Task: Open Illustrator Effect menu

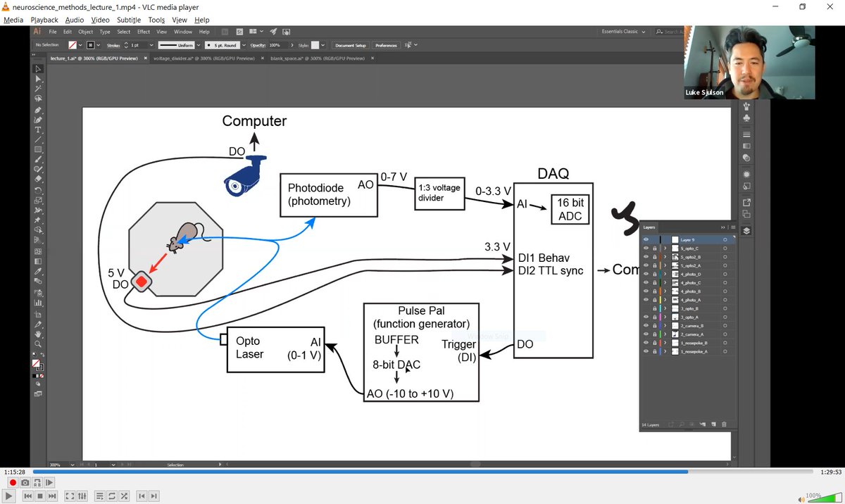Action: [144, 32]
